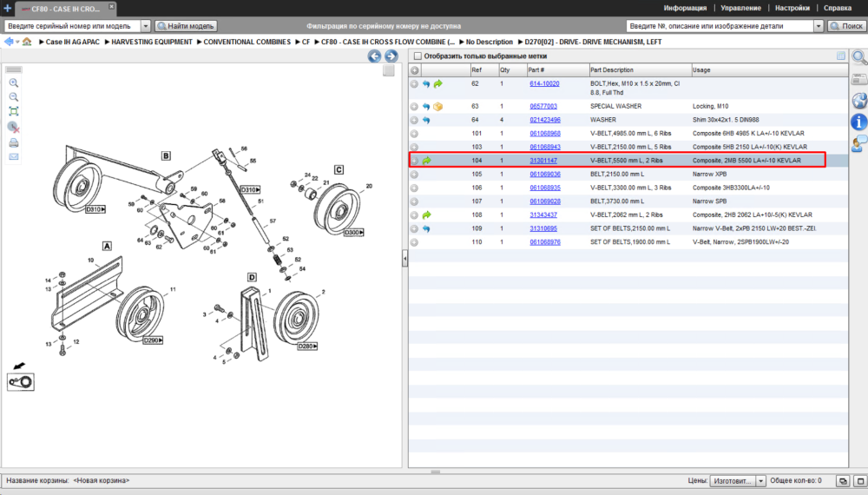The height and width of the screenshot is (495, 868).
Task: Email the diagram using envelope icon
Action: coord(14,156)
